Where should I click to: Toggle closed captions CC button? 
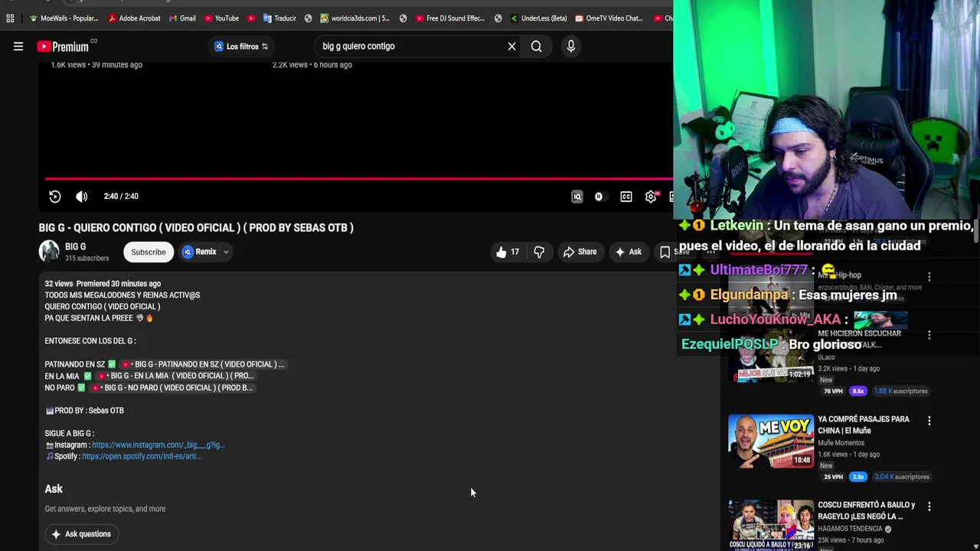pyautogui.click(x=626, y=197)
